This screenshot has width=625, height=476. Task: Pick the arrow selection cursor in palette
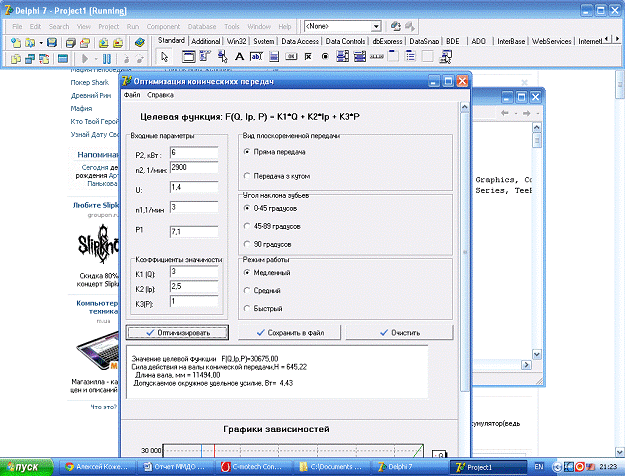tap(166, 57)
